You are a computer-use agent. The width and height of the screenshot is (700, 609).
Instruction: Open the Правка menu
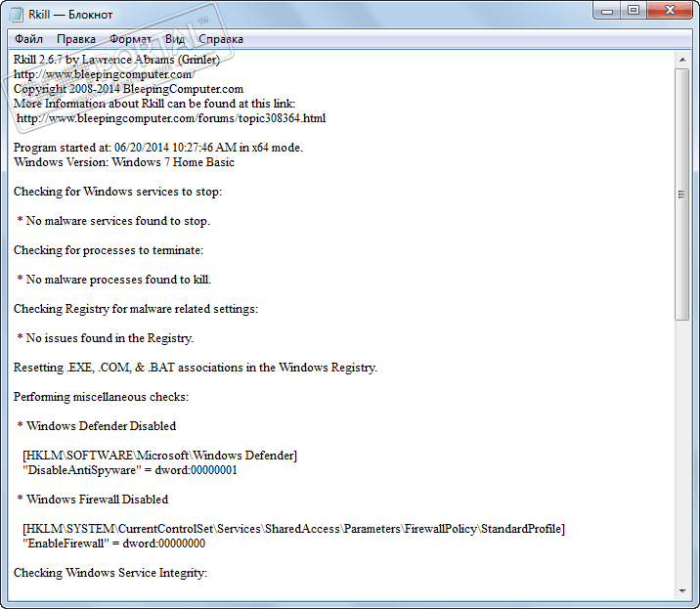pos(76,39)
